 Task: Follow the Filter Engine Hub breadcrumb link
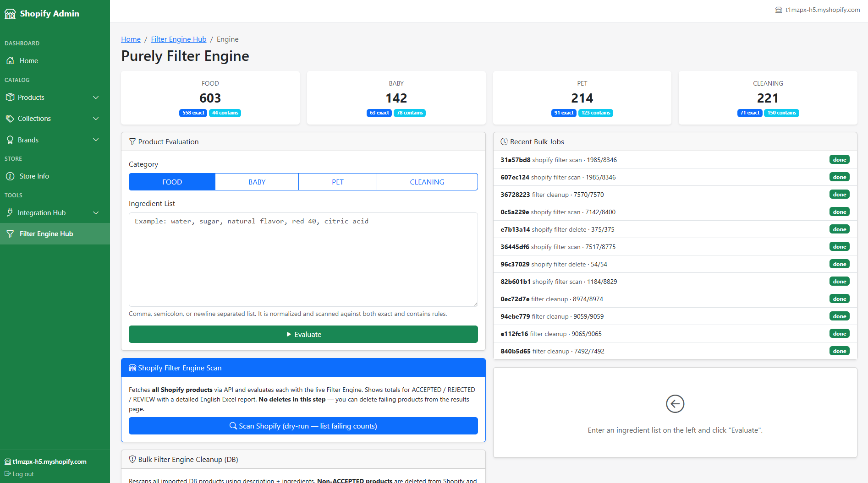[x=179, y=39]
